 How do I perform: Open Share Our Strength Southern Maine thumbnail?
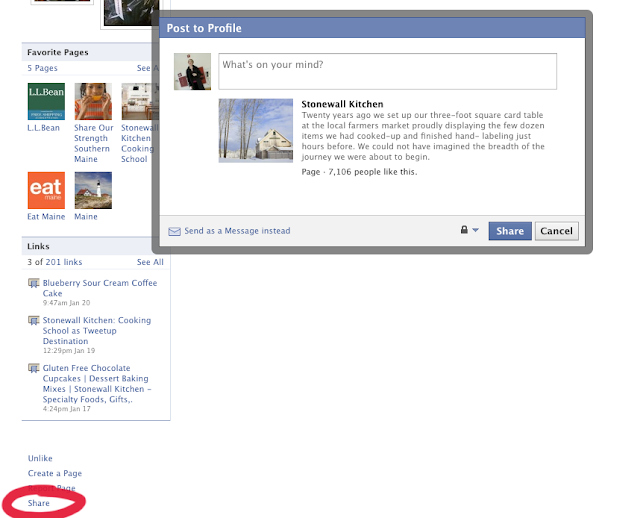tap(93, 101)
